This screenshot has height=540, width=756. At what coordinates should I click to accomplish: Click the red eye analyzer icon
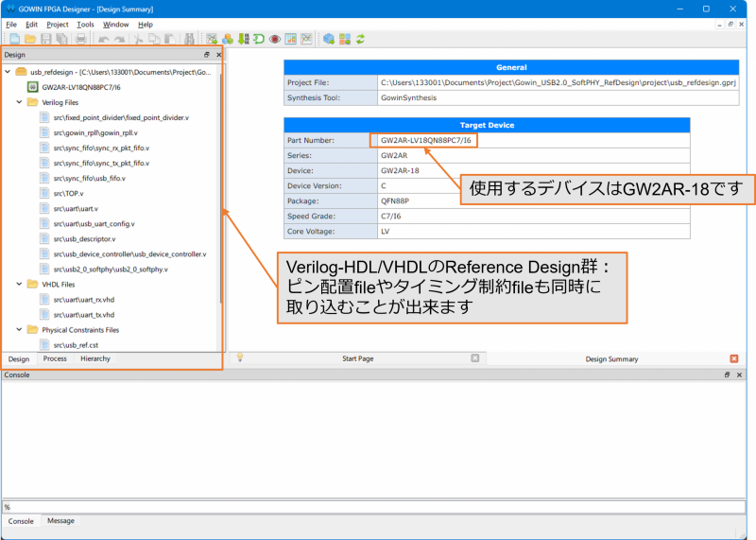tap(275, 39)
